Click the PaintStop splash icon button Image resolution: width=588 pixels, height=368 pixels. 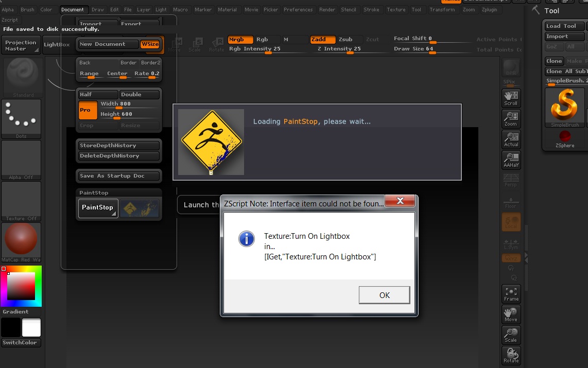tap(140, 208)
